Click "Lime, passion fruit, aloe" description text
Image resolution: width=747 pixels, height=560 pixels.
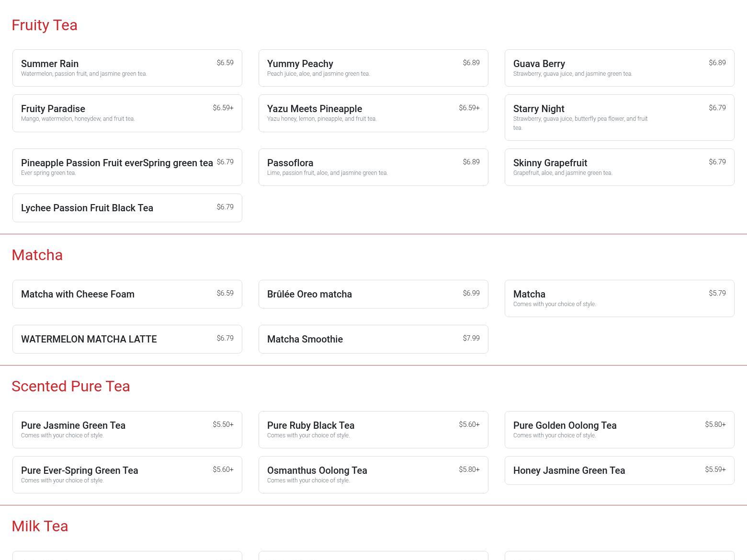[x=328, y=173]
